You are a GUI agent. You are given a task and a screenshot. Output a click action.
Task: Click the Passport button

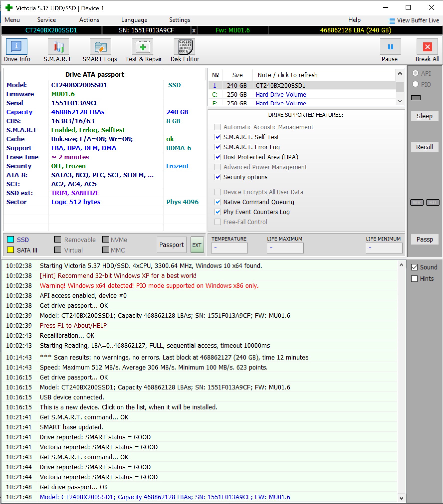[x=171, y=245]
